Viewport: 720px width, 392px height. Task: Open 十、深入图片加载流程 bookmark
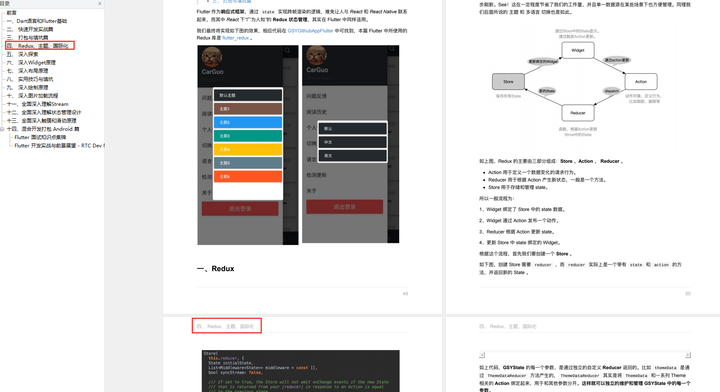[33, 95]
